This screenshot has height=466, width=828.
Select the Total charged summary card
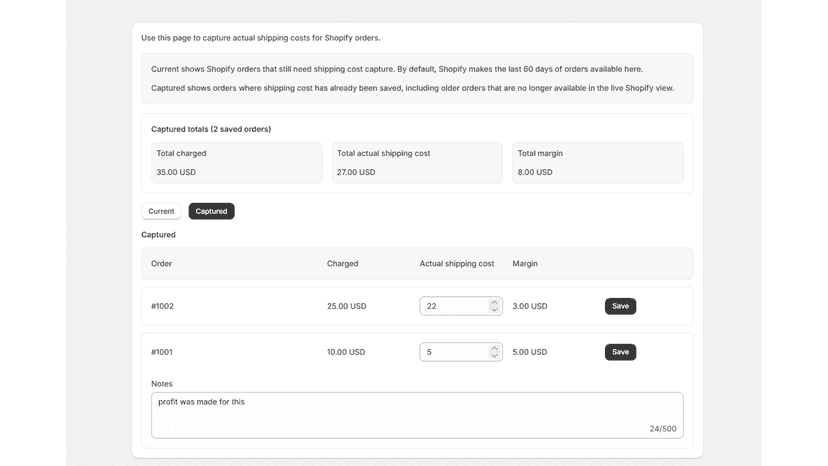tap(237, 163)
